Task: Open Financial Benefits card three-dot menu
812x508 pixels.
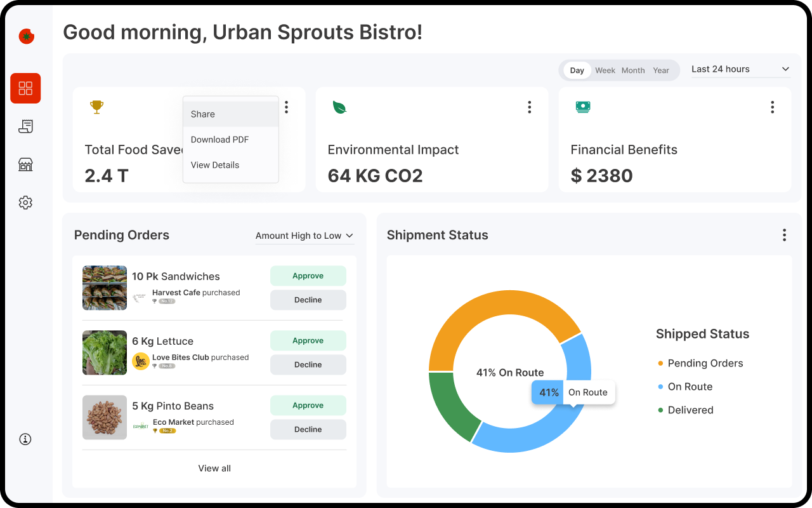Action: [772, 107]
